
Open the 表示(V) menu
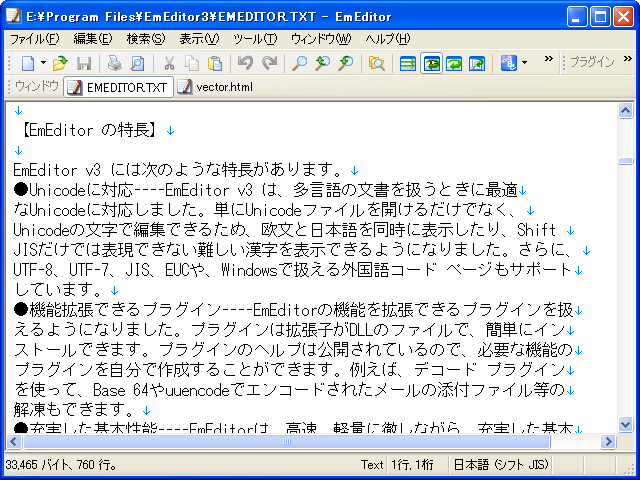[199, 39]
